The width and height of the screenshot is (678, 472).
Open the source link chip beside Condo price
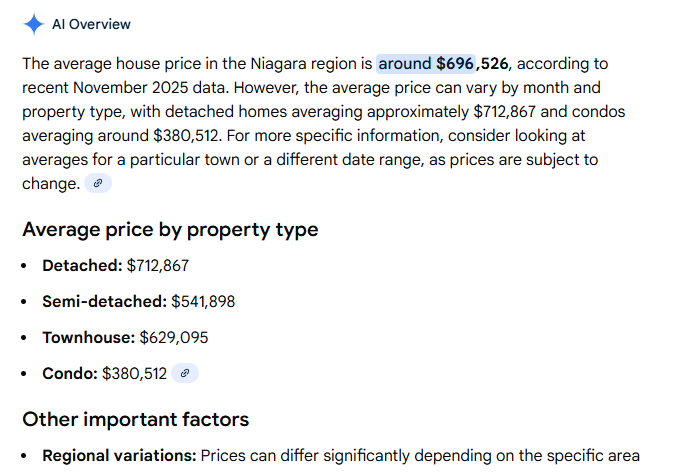click(x=185, y=373)
